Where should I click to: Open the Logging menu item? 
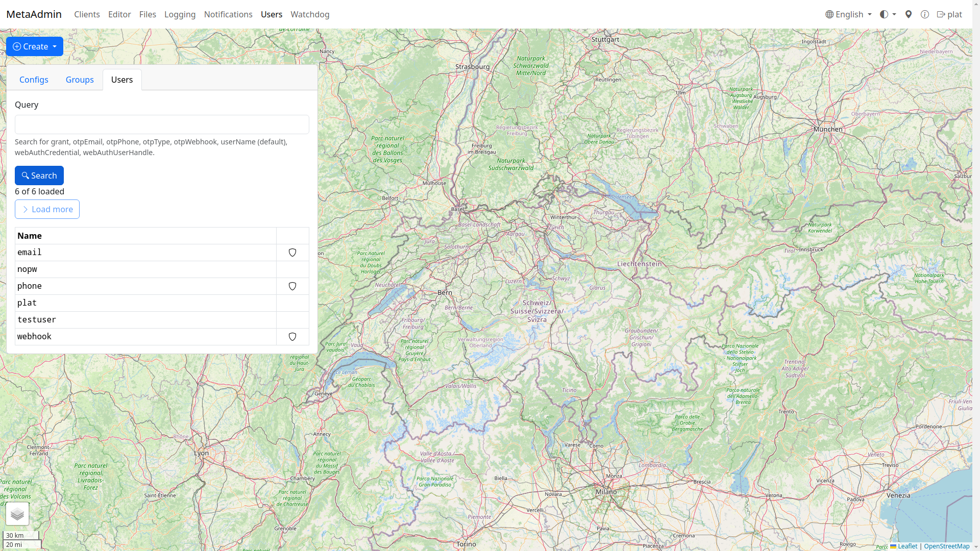click(180, 14)
